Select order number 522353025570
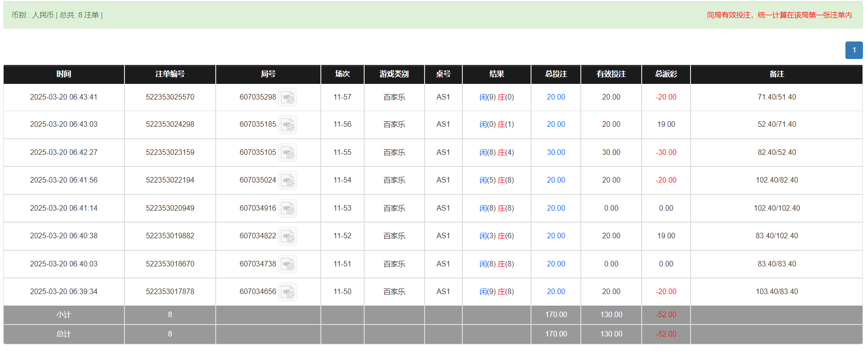868x354 pixels. (x=170, y=97)
